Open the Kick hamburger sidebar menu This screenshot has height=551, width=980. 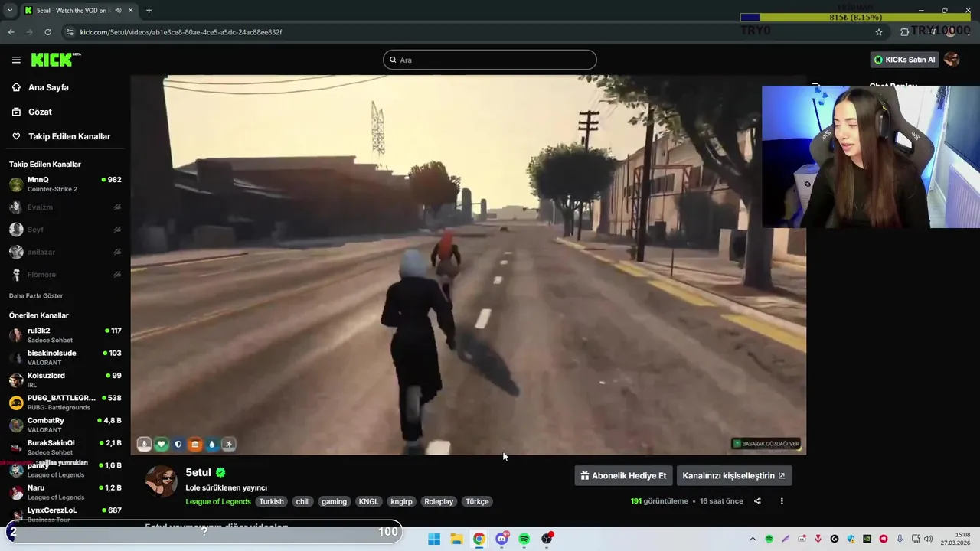[x=16, y=60]
